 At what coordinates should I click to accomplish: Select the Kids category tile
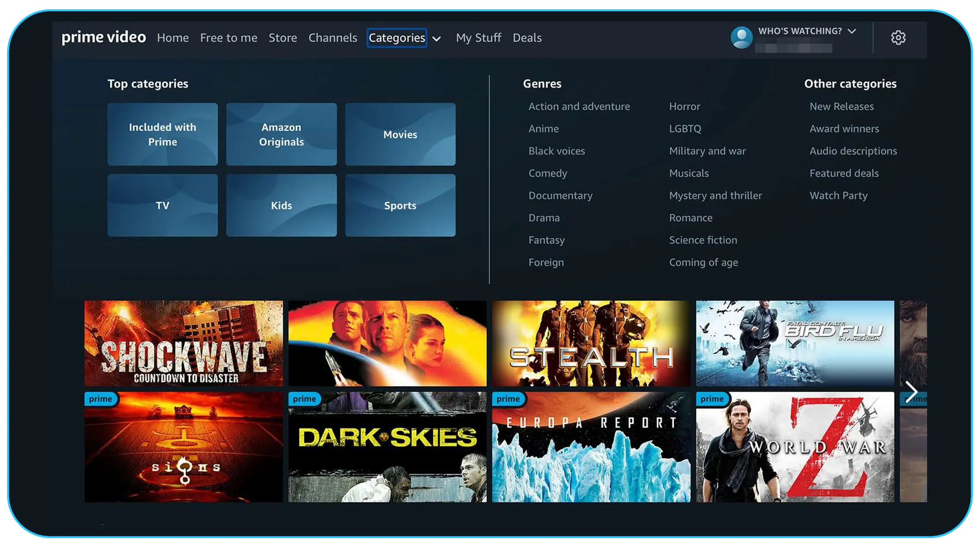point(281,205)
